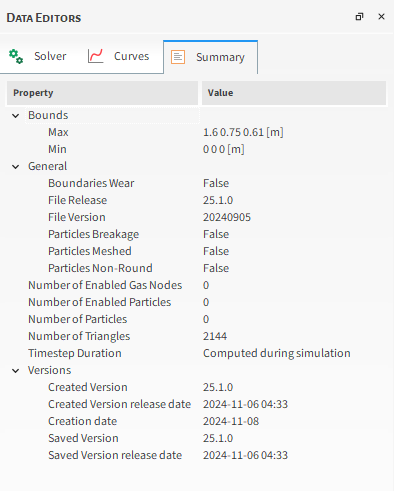Screen dimensions: 394x491
Task: Click the Curves chart icon
Action: click(96, 56)
